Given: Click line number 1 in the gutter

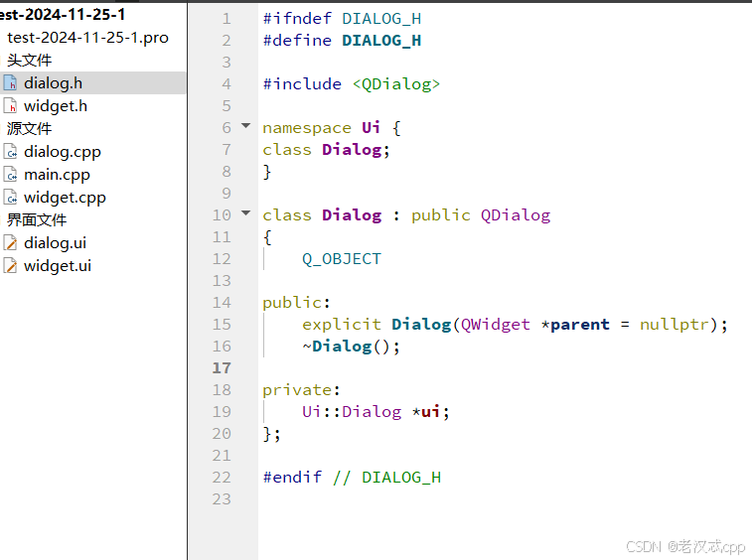Looking at the screenshot, I should pos(226,19).
